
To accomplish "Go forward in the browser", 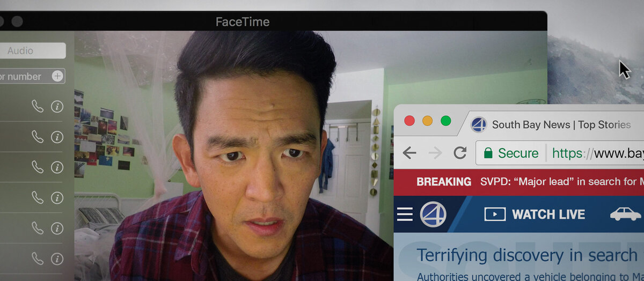I will click(435, 153).
